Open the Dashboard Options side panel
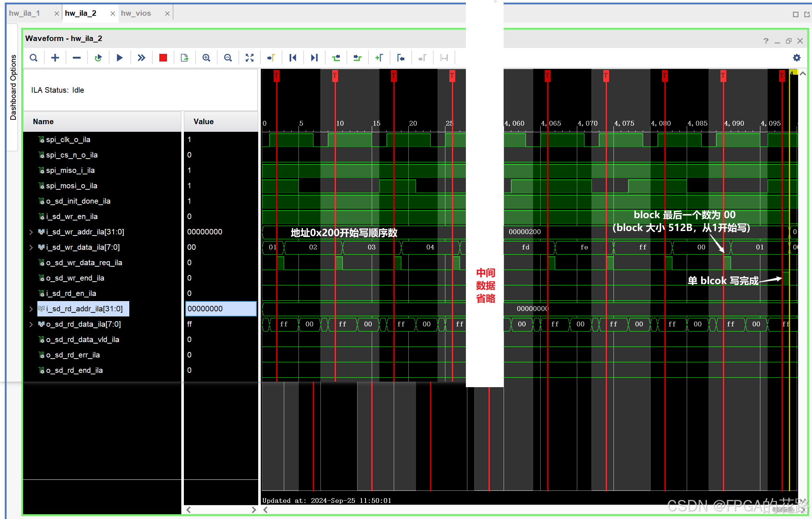Image resolution: width=812 pixels, height=519 pixels. coord(13,87)
